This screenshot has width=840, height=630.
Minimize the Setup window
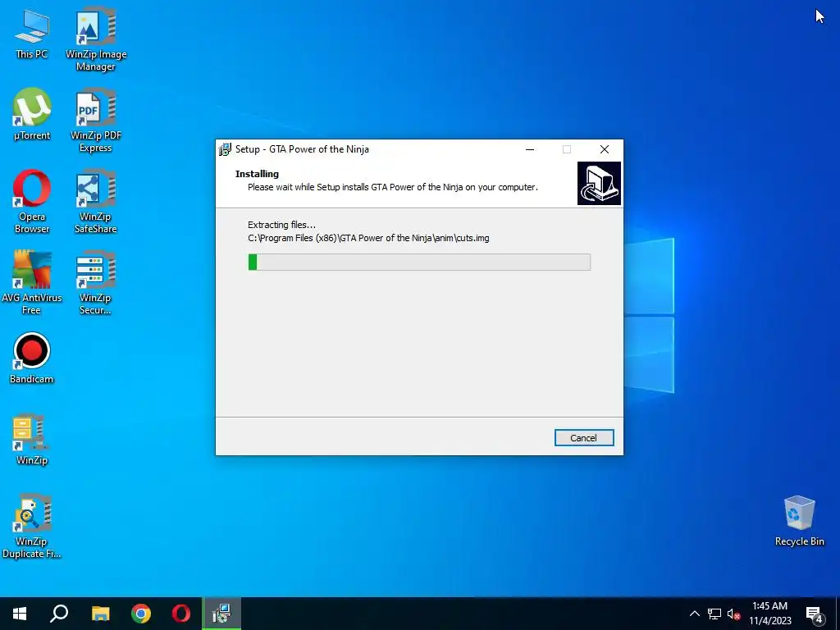[530, 149]
